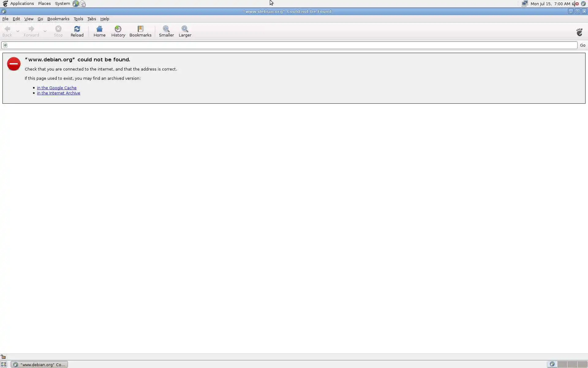Select the www.debian.org taskbar window button
This screenshot has height=368, width=588.
click(40, 364)
